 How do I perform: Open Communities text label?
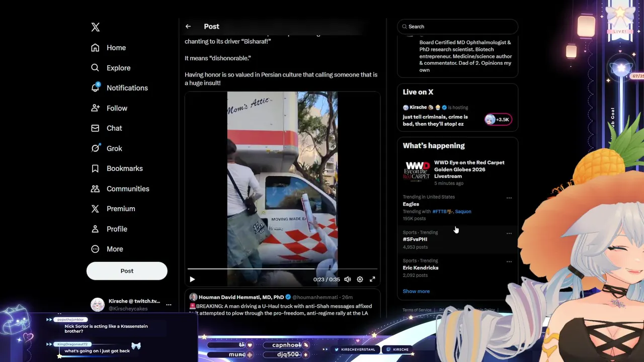tap(128, 189)
